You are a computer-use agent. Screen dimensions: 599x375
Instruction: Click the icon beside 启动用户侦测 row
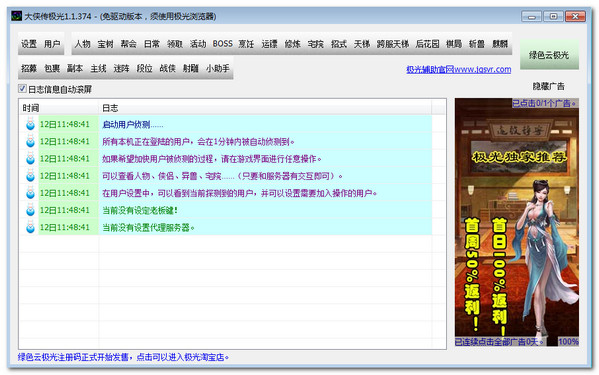pos(30,124)
